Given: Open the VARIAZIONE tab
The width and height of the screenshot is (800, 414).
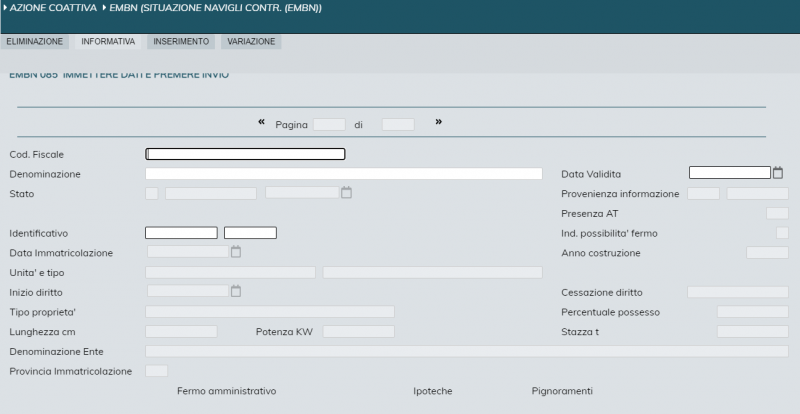Looking at the screenshot, I should pos(251,42).
